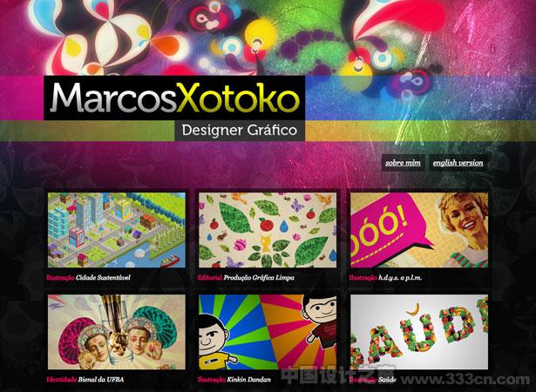The image size is (536, 392).
Task: Open Cidade Sustentável city illustration thumbnail
Action: [117, 230]
